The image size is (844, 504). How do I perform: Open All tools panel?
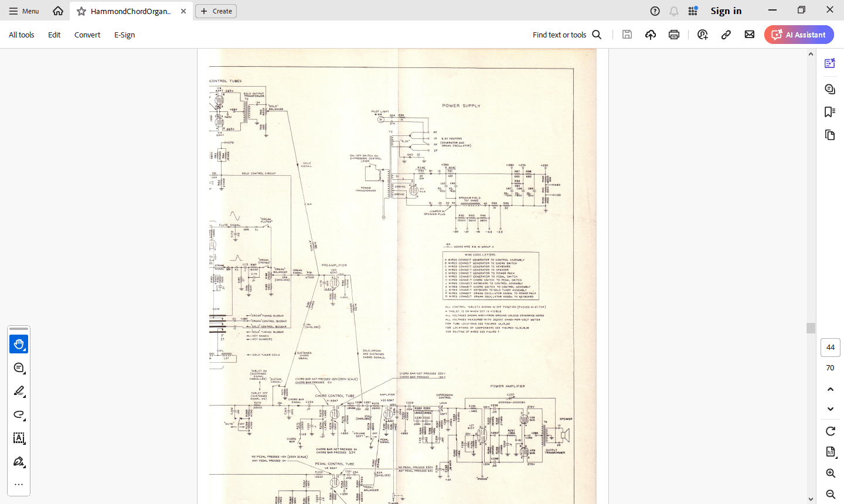click(x=22, y=35)
